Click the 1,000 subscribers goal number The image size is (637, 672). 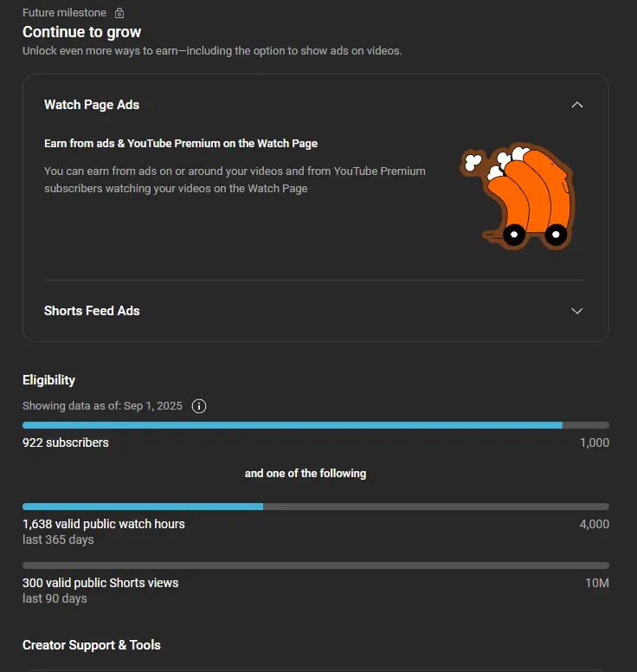click(594, 443)
